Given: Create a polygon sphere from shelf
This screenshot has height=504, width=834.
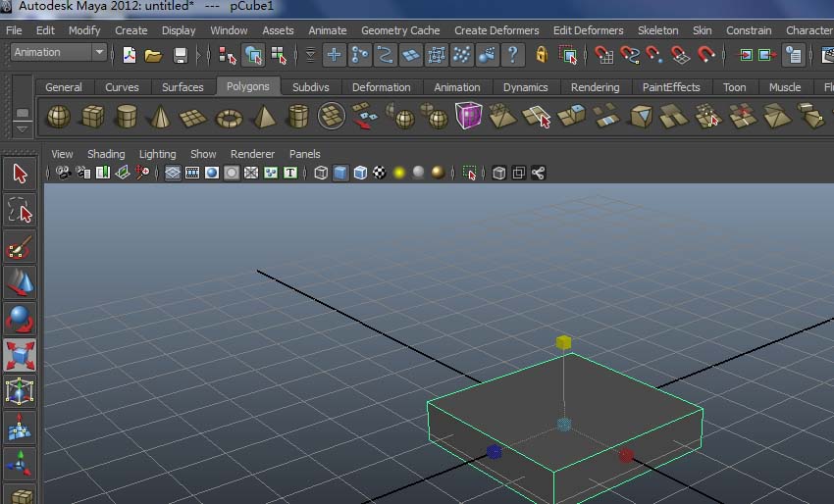Looking at the screenshot, I should tap(59, 116).
